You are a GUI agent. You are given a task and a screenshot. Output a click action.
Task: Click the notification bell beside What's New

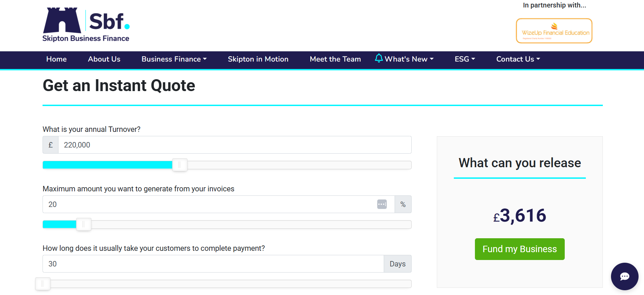coord(379,58)
